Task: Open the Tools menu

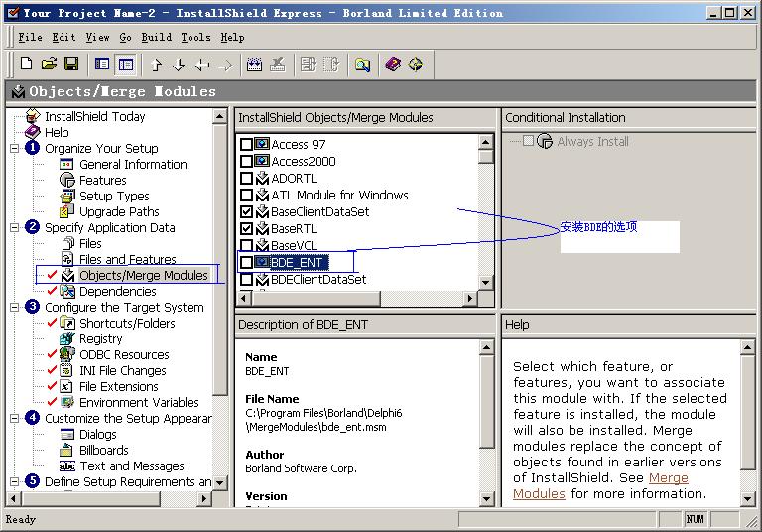Action: point(195,37)
